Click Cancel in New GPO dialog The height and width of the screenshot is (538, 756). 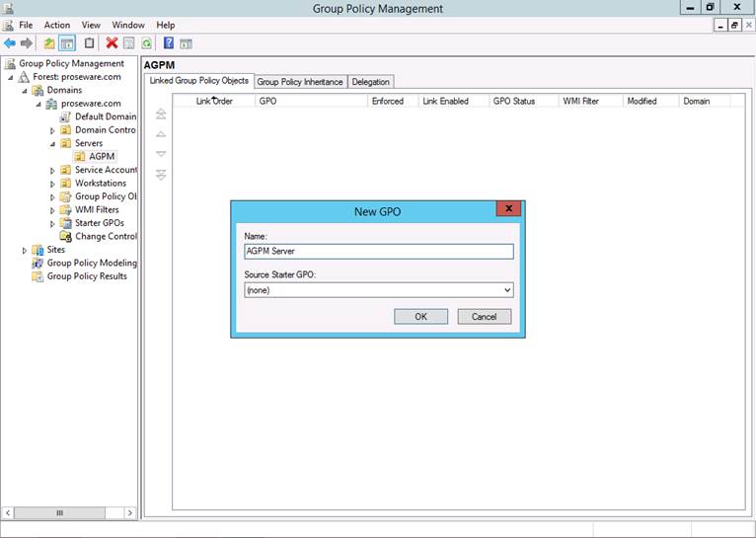484,317
